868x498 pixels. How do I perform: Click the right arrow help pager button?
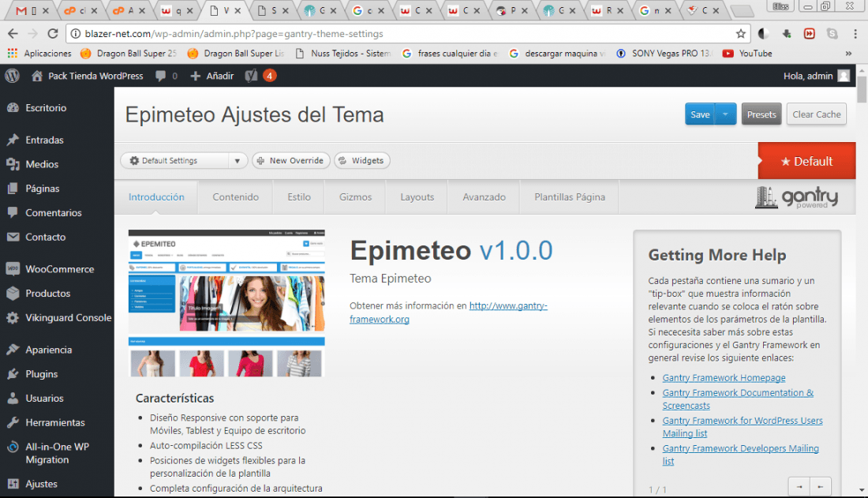(x=799, y=487)
